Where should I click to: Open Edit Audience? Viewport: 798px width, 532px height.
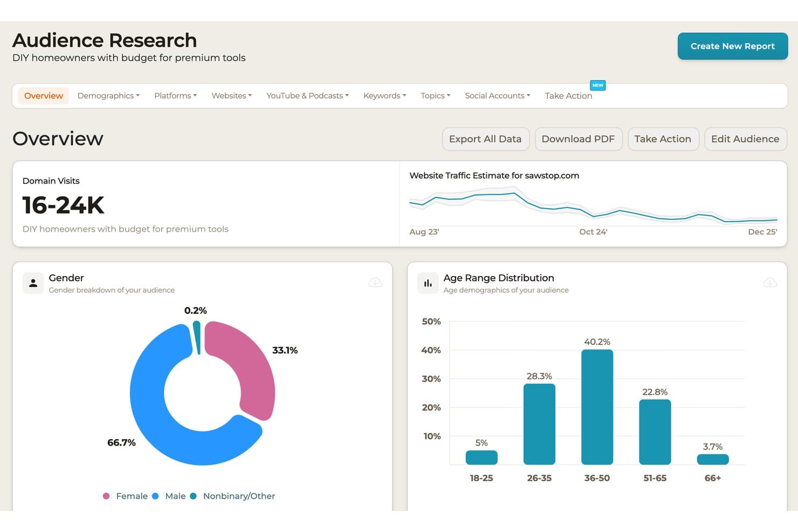point(745,139)
